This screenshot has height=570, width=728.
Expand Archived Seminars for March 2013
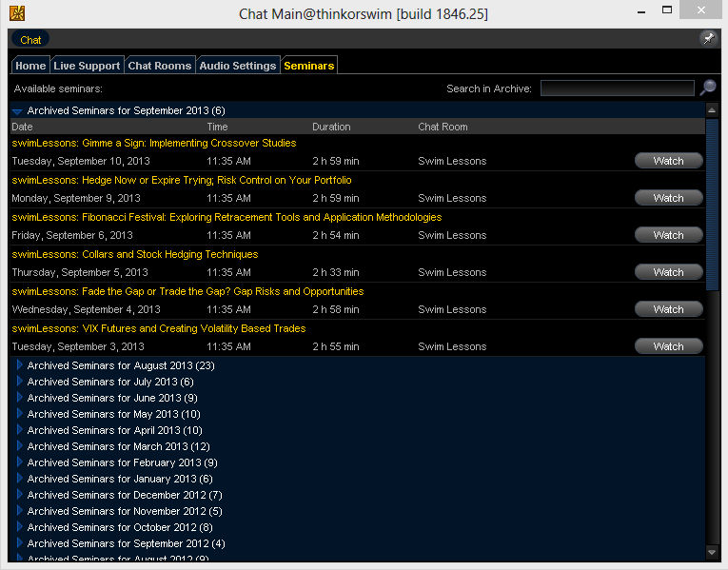19,446
